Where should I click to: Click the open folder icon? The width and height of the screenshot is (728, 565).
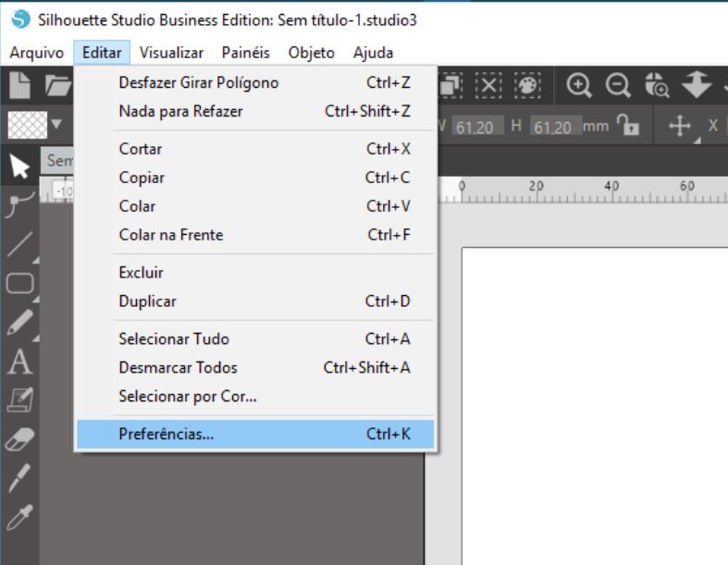pos(57,85)
